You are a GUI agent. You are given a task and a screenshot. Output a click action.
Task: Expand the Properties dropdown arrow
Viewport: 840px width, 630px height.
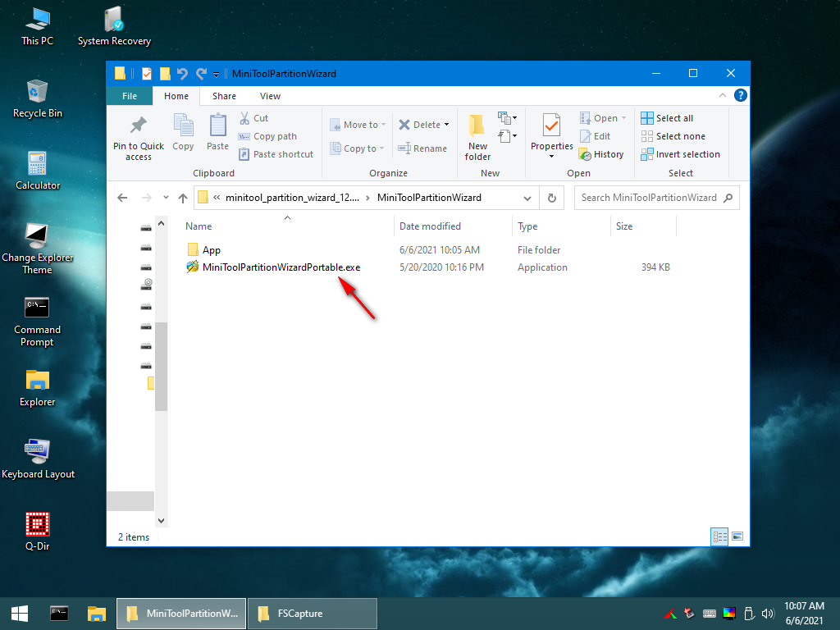tap(551, 157)
